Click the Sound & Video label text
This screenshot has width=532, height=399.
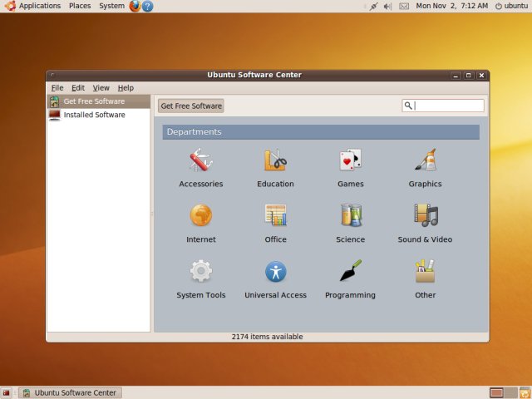(425, 239)
